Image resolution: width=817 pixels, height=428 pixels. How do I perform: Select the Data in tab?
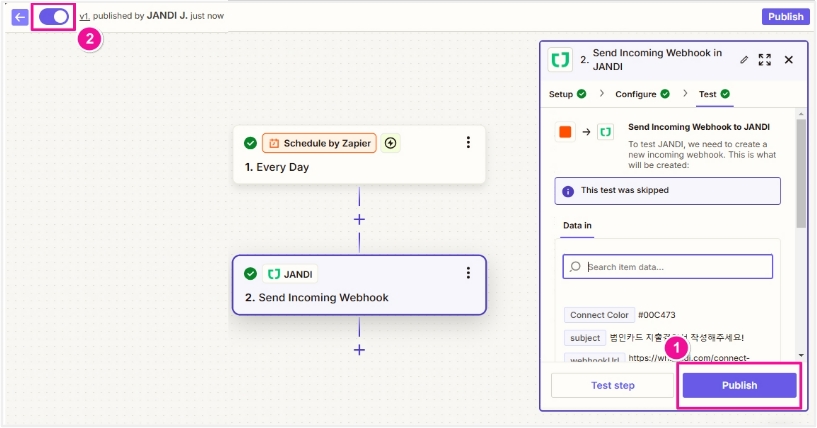pyautogui.click(x=577, y=226)
